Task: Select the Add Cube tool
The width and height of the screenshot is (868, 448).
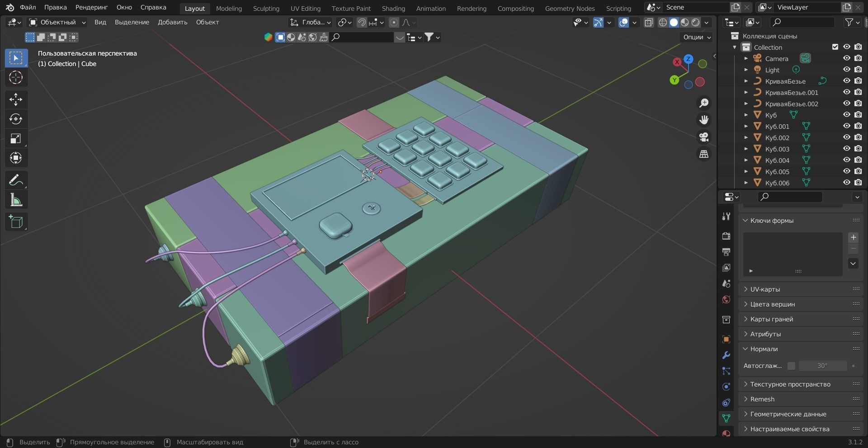Action: click(x=16, y=222)
